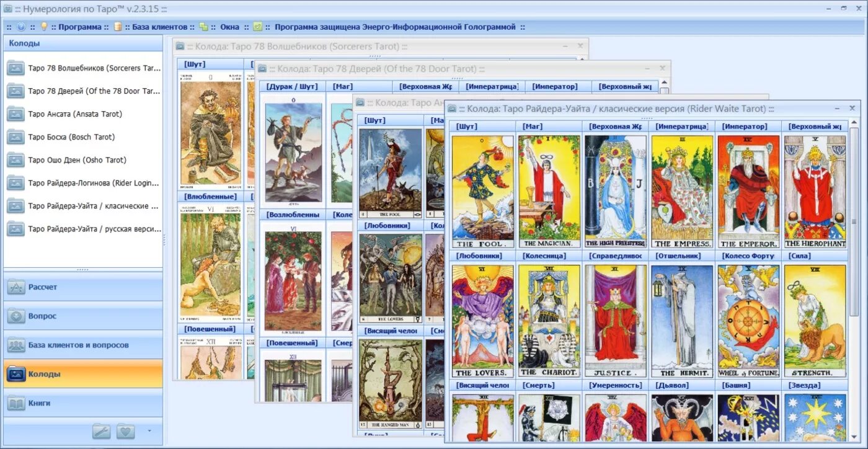868x449 pixels.
Task: Click the [Башня] column header
Action: [x=748, y=385]
